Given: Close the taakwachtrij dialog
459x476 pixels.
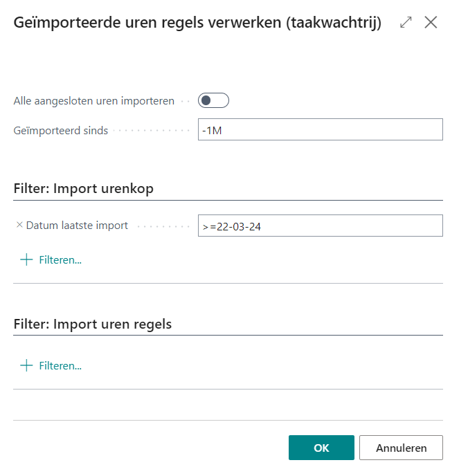Looking at the screenshot, I should click(431, 23).
